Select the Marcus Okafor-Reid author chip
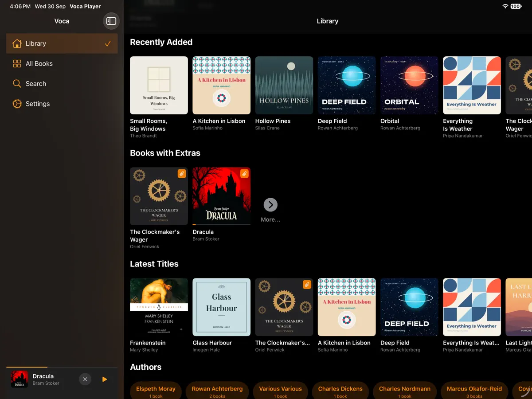Screen dimensions: 532x399 coord(474,390)
